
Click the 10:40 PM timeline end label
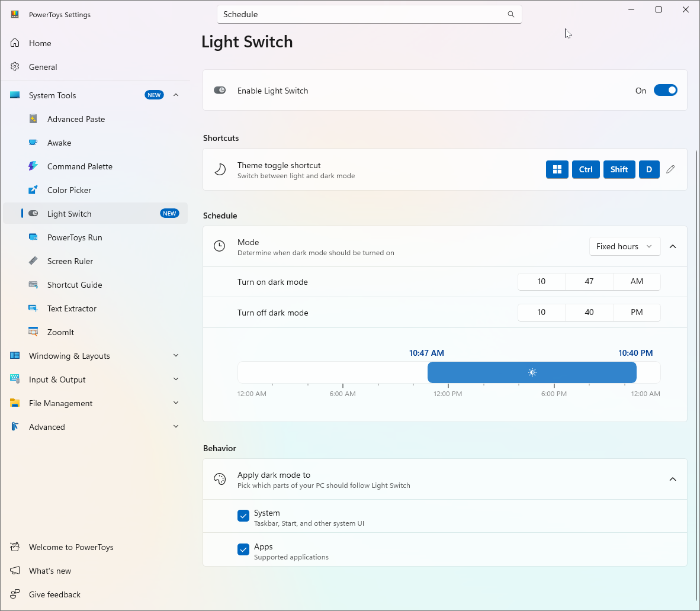click(635, 353)
